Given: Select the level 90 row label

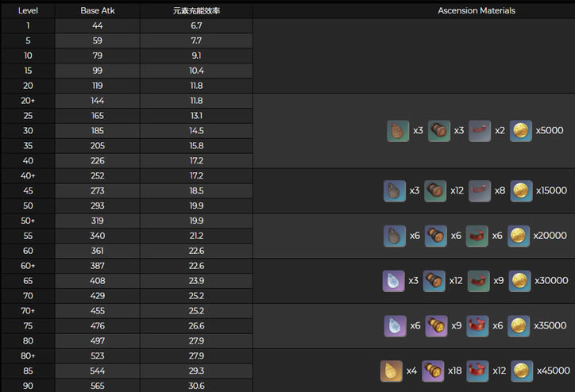Looking at the screenshot, I should point(28,385).
